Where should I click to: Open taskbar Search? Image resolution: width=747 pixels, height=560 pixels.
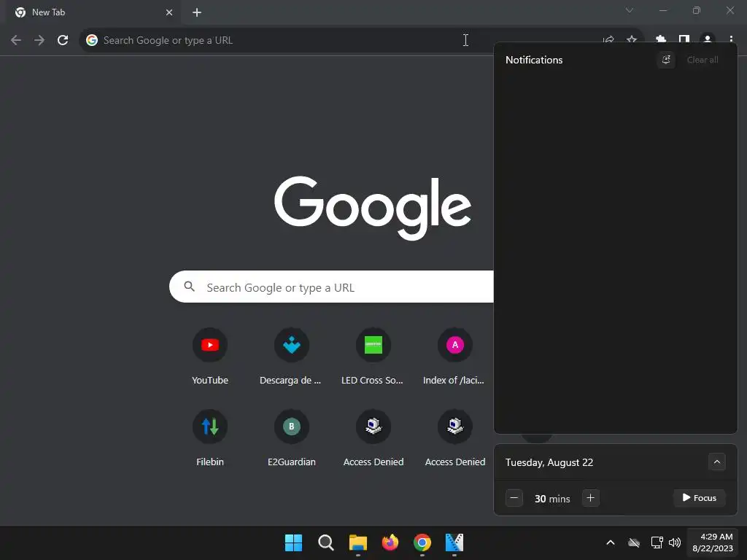(x=326, y=542)
